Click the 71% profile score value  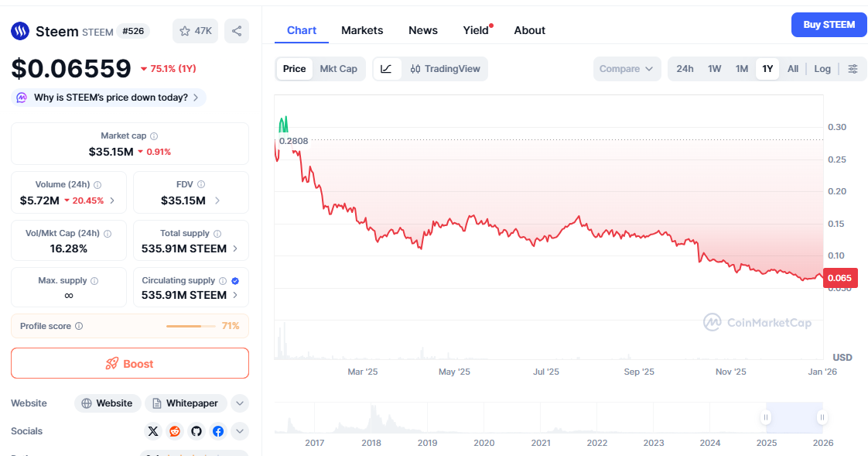(x=231, y=326)
